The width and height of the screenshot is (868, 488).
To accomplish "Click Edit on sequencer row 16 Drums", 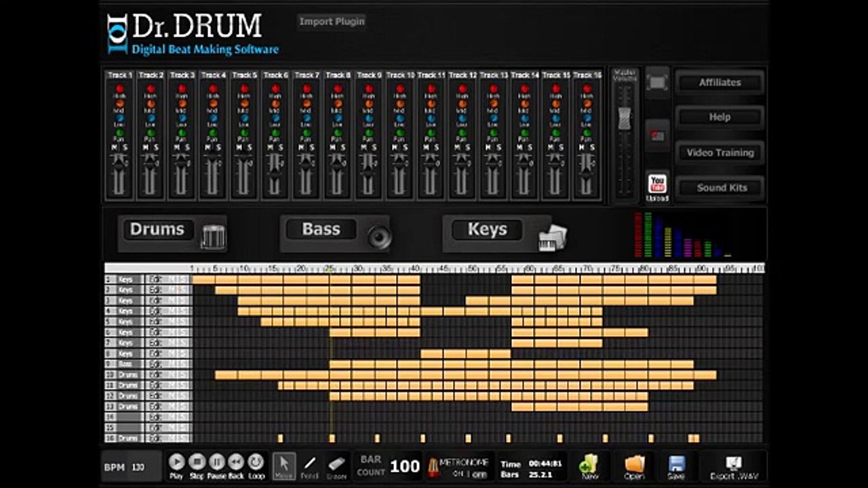I will pos(155,439).
